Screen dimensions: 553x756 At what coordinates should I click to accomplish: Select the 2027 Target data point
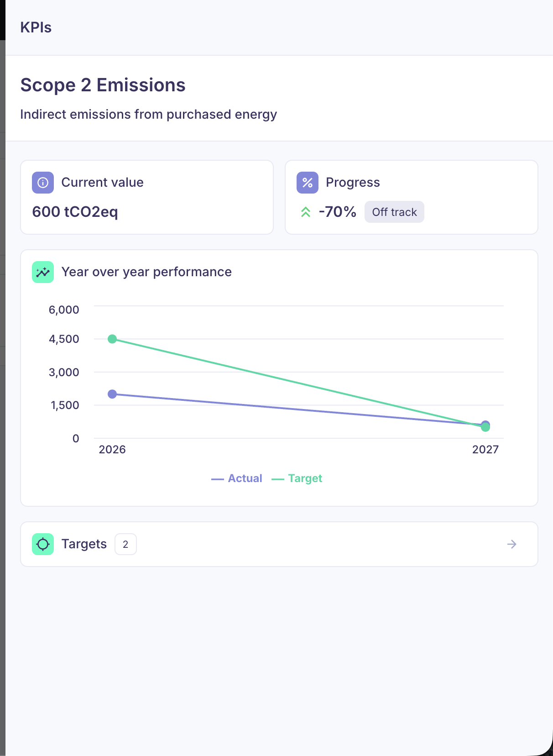click(485, 428)
